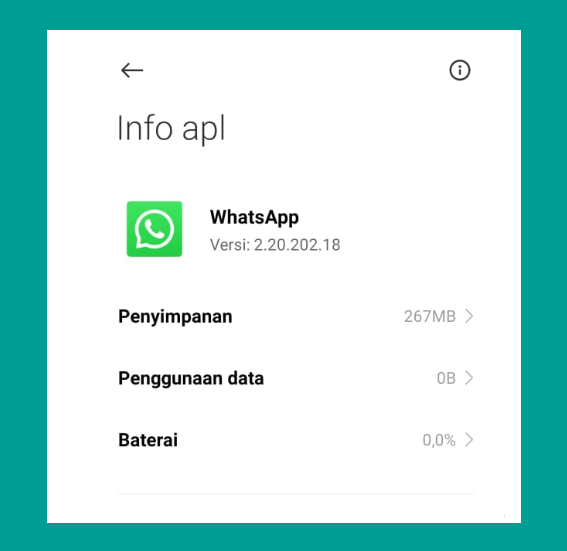The width and height of the screenshot is (567, 551).
Task: Click the letter i inside the info circle
Action: (460, 70)
